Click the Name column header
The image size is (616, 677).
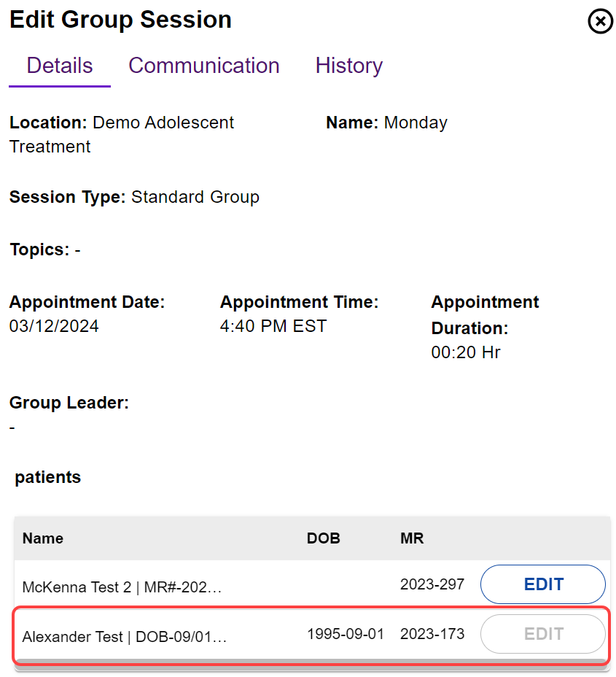tap(43, 539)
